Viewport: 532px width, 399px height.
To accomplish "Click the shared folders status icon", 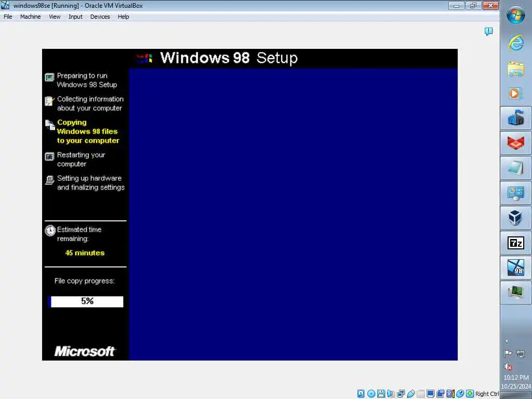I will 421,394.
